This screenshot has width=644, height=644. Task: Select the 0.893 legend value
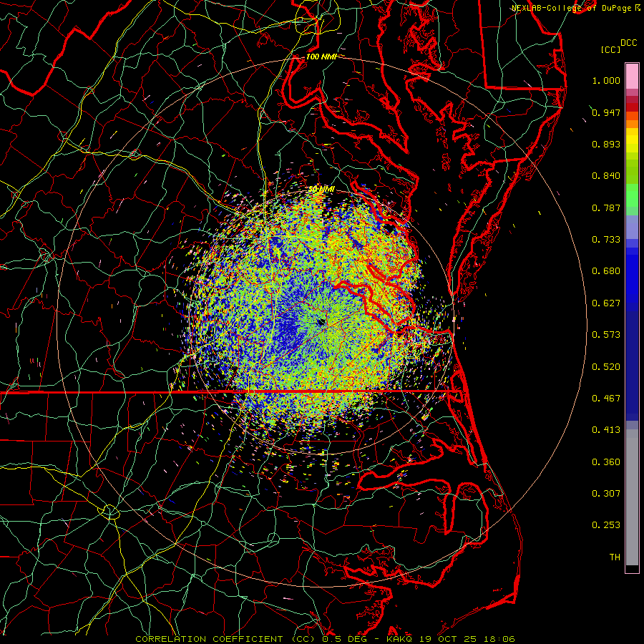(606, 144)
